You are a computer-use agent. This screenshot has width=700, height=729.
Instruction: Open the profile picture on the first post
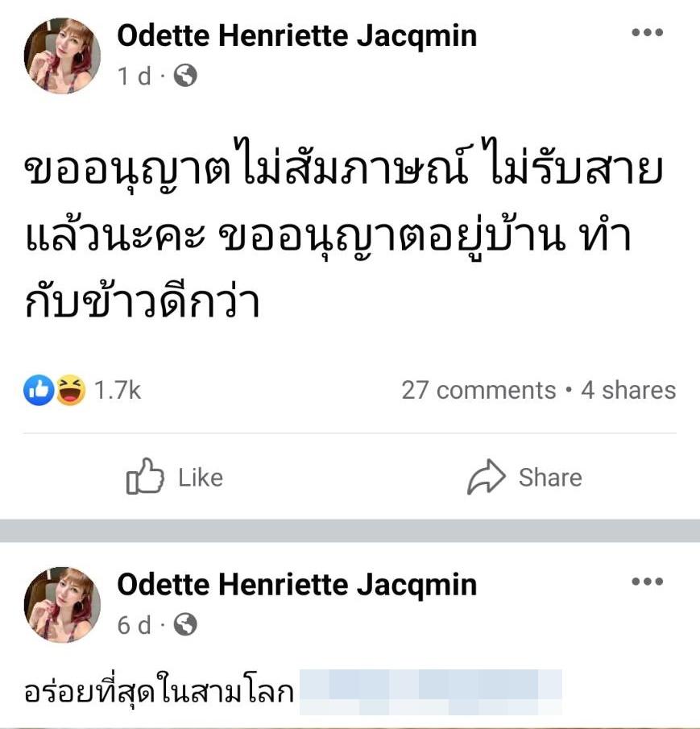[62, 56]
